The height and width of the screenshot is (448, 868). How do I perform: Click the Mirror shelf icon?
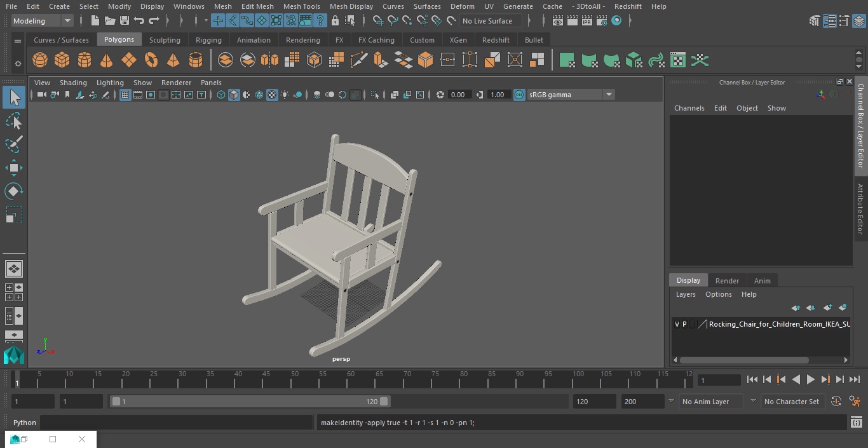(x=269, y=60)
